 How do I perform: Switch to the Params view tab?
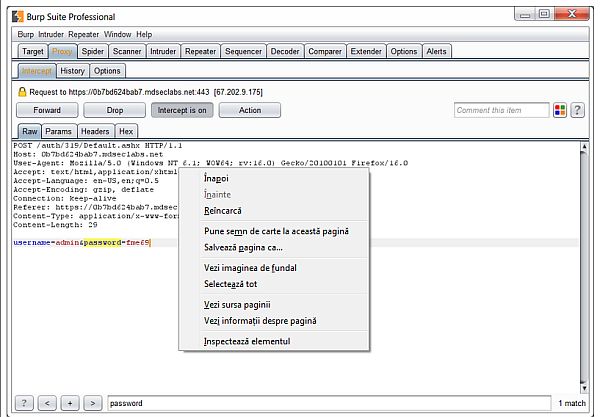coord(59,131)
